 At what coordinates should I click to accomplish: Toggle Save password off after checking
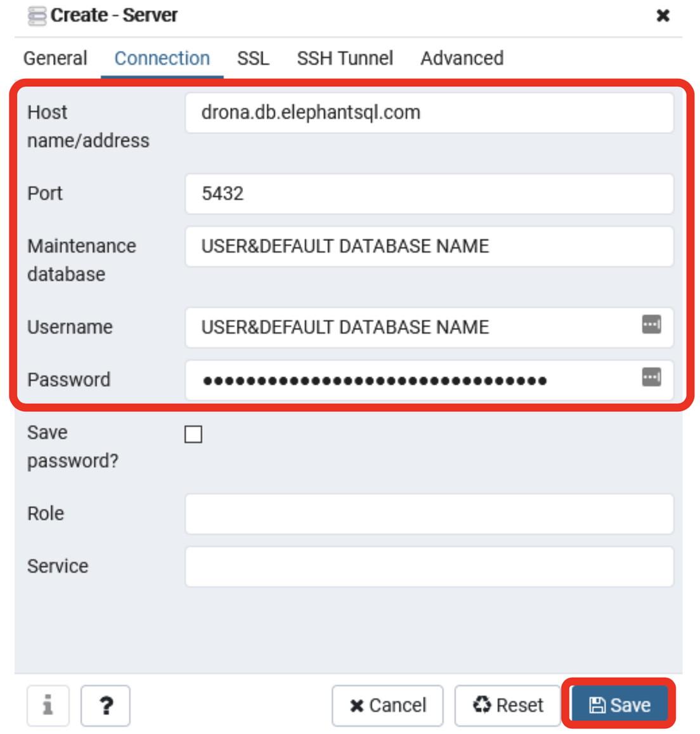point(194,435)
